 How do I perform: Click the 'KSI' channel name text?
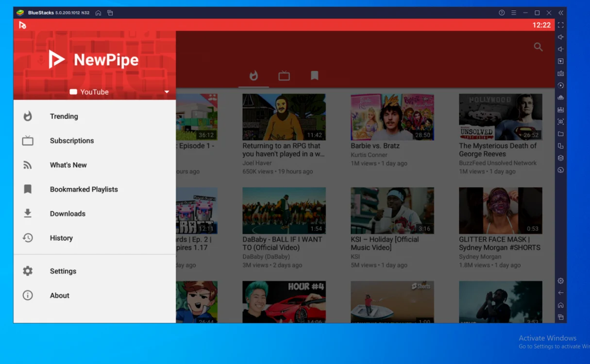click(x=355, y=257)
